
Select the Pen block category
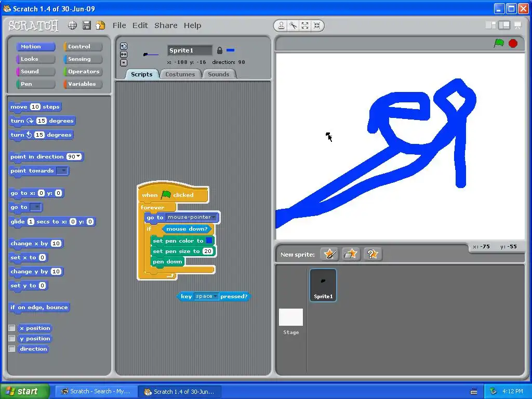pyautogui.click(x=36, y=84)
